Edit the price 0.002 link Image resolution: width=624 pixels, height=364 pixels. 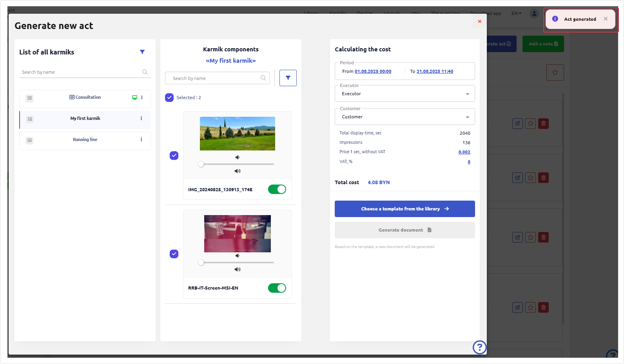coord(464,152)
